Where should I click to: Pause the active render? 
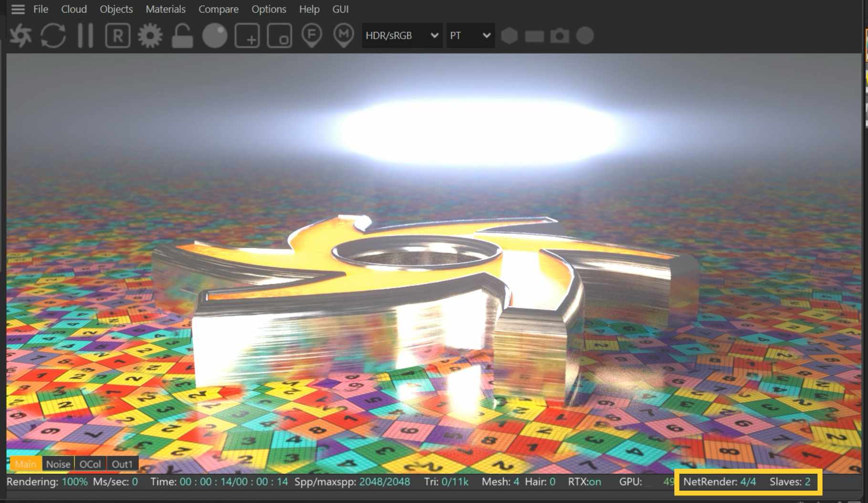(86, 35)
